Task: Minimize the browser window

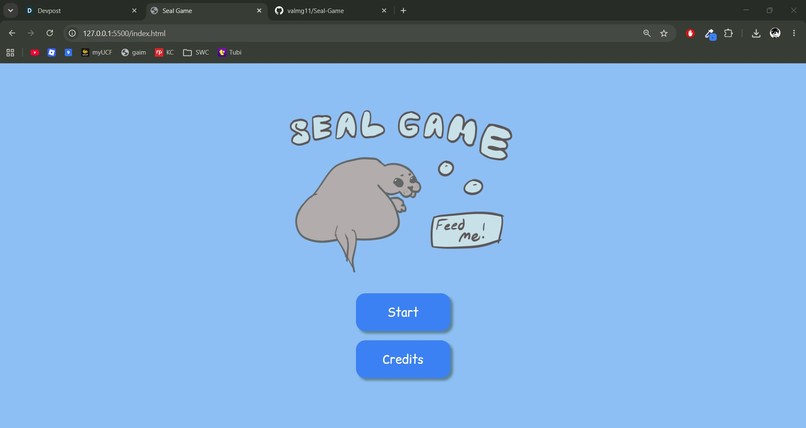Action: (x=746, y=10)
